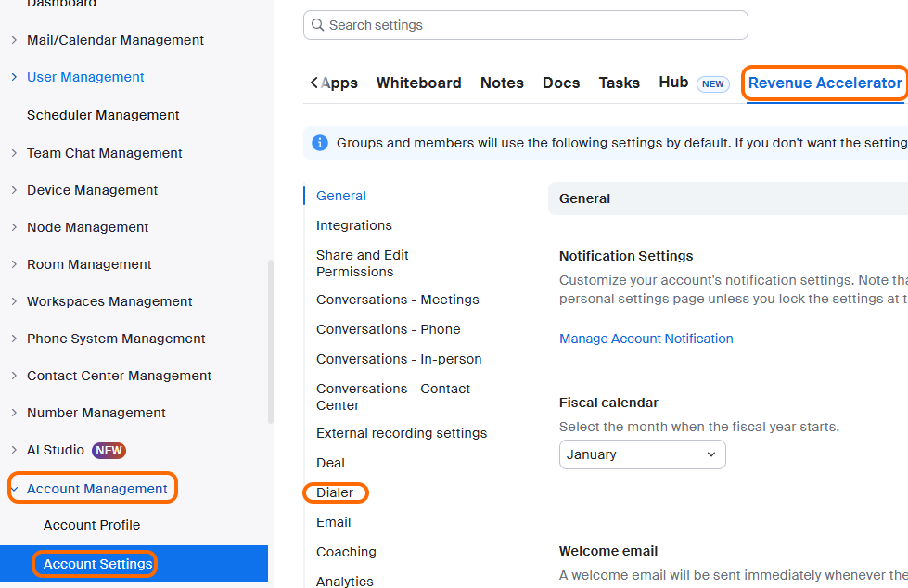Viewport: 908px width, 588px height.
Task: Click the Manage Account Notification link
Action: (646, 339)
